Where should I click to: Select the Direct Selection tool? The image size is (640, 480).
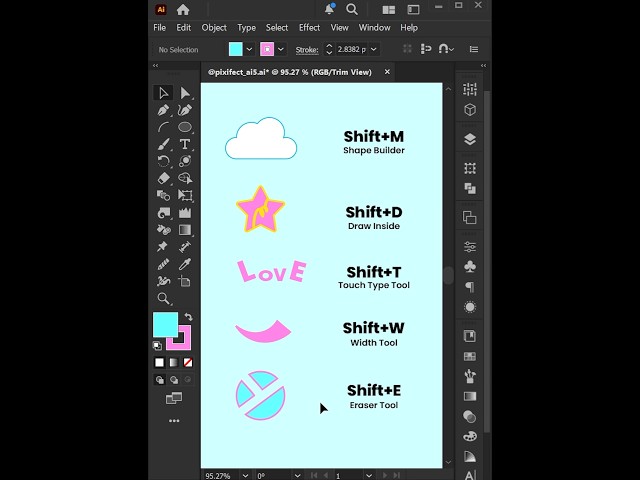pos(185,93)
